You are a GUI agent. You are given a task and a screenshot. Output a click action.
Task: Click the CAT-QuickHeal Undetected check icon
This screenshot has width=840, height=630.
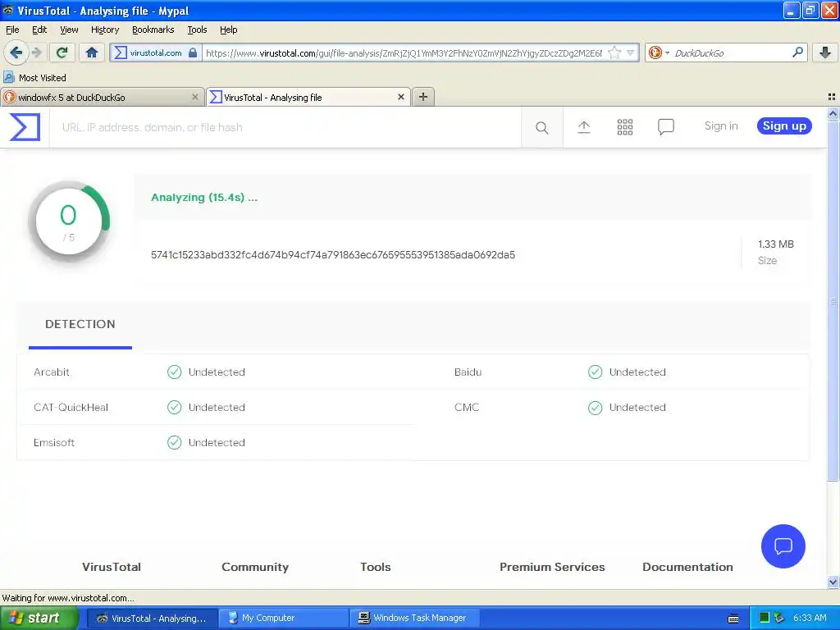pos(174,407)
